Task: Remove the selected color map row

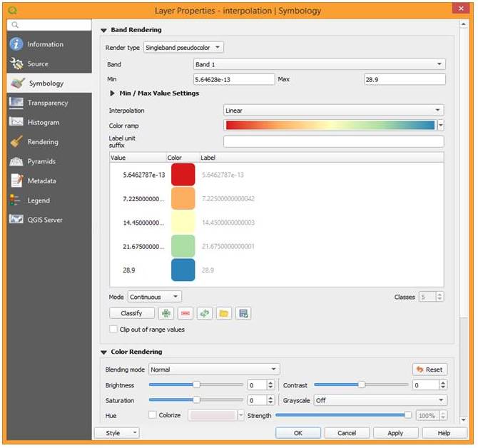Action: click(x=185, y=313)
